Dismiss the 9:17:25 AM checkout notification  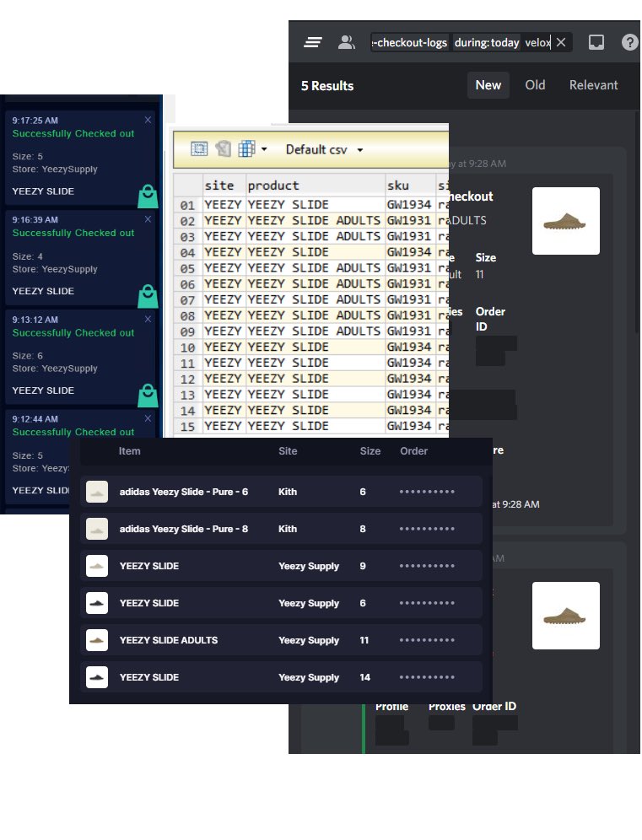tap(148, 120)
